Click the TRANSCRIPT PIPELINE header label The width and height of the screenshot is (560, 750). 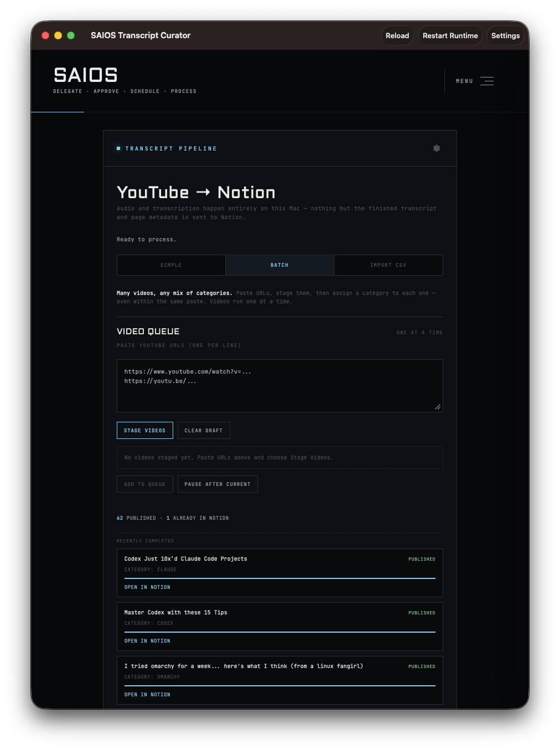(171, 149)
